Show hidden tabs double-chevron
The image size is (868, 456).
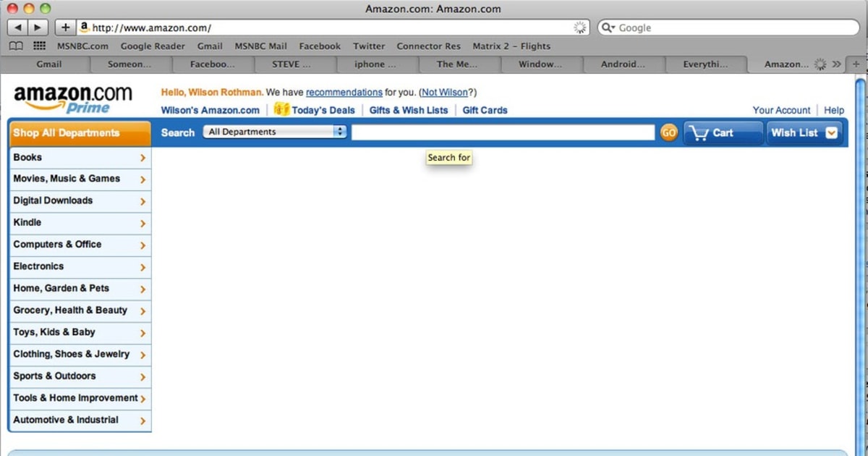click(837, 64)
